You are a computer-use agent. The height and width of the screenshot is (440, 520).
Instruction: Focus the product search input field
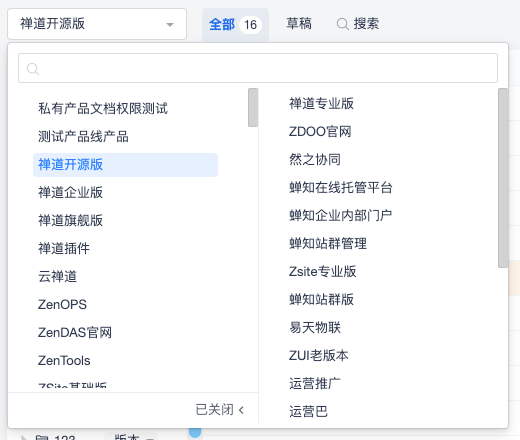click(x=258, y=68)
